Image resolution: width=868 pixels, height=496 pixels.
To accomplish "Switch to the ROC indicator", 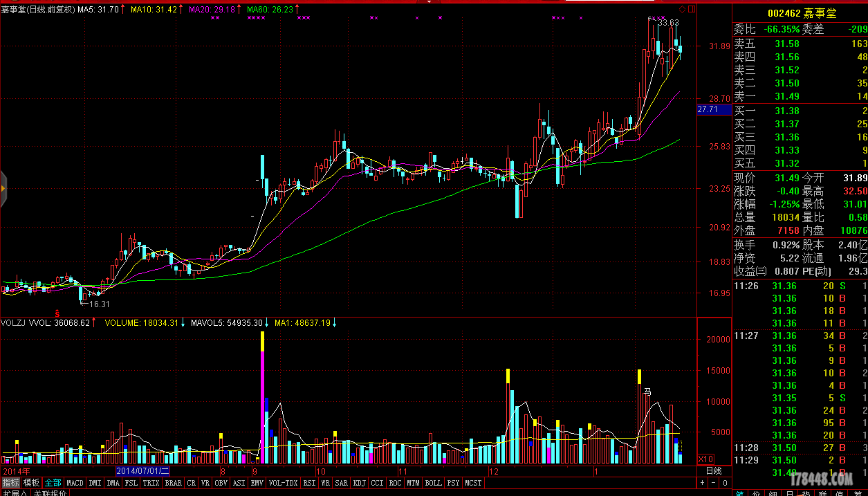I will [396, 483].
